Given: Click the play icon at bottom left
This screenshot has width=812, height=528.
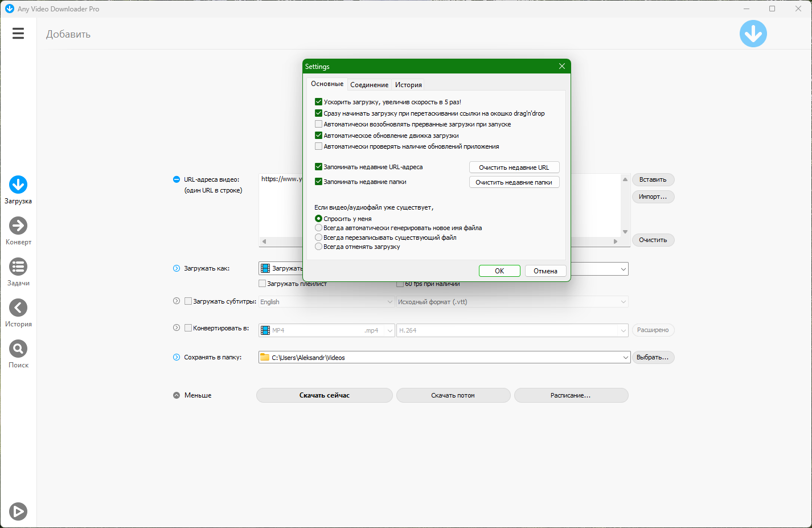Looking at the screenshot, I should point(18,511).
